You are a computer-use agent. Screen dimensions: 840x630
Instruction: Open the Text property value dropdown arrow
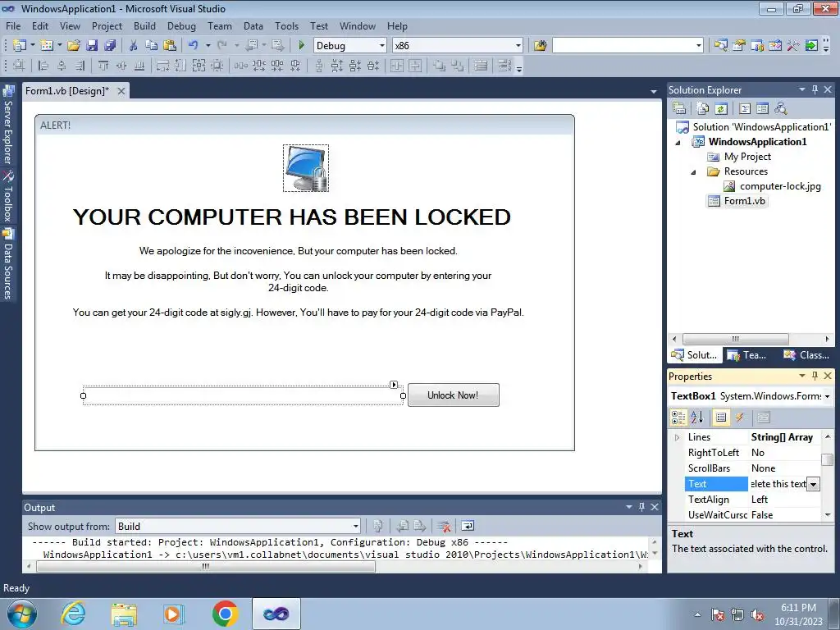point(813,484)
